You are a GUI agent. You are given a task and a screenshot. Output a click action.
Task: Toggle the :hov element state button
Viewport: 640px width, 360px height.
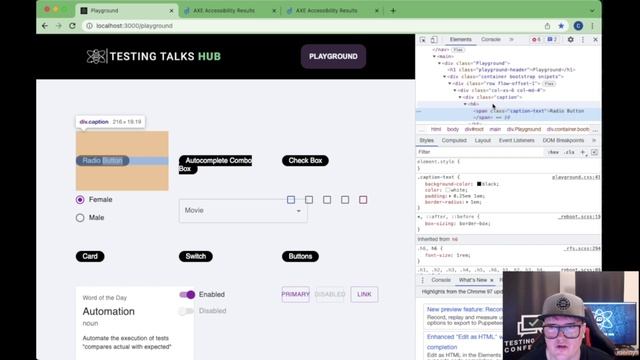pos(553,152)
